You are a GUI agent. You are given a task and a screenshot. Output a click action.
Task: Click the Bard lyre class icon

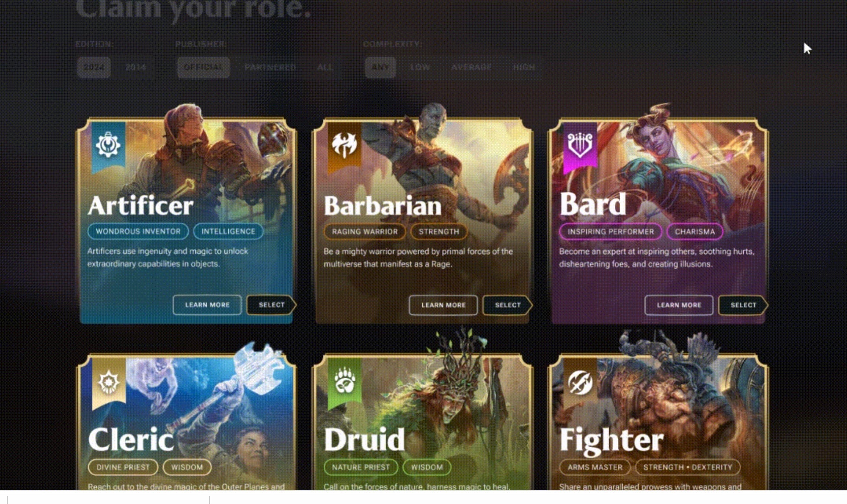coord(580,144)
